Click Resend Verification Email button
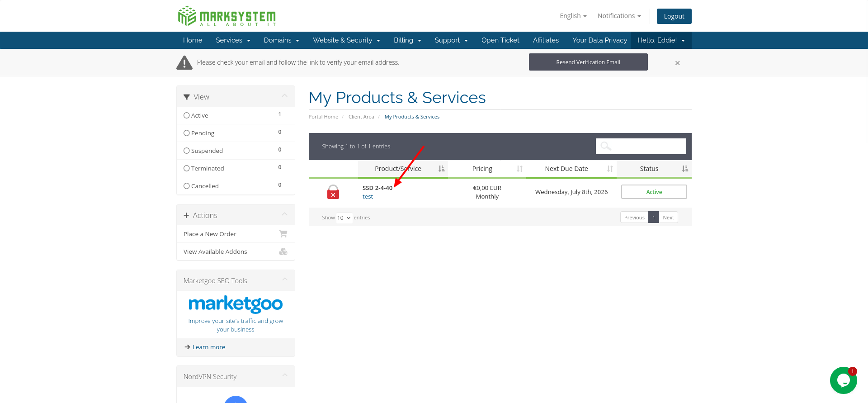Viewport: 868px width, 403px height. coord(588,62)
